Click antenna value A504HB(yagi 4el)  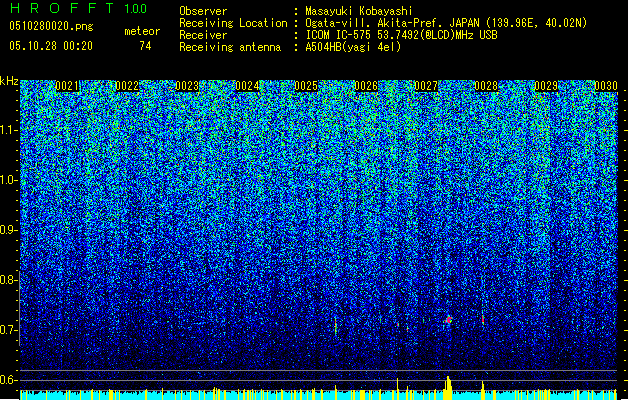(353, 47)
